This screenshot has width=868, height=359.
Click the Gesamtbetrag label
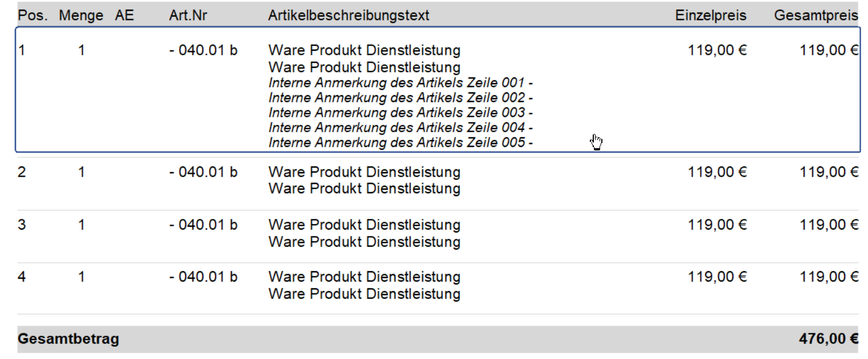[x=69, y=340]
